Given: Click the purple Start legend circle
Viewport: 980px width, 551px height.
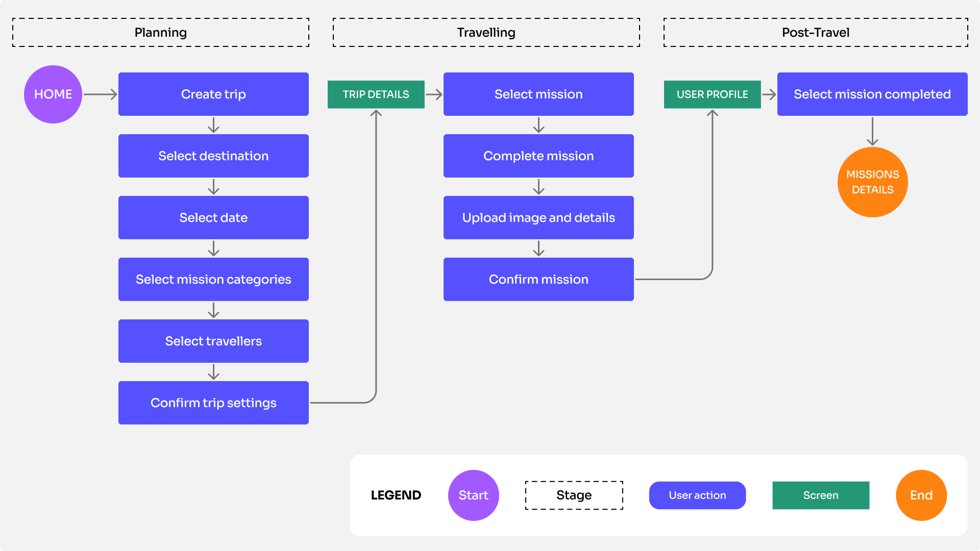Looking at the screenshot, I should click(x=473, y=495).
